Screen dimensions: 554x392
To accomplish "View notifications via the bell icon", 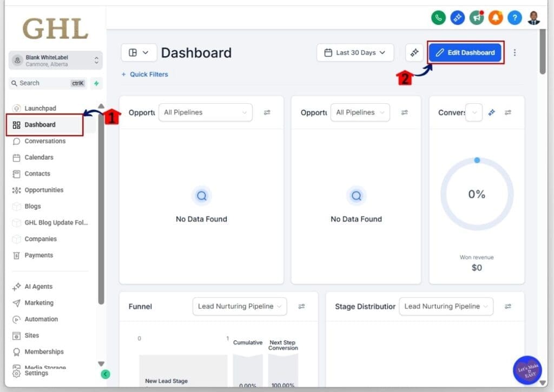I will (496, 17).
